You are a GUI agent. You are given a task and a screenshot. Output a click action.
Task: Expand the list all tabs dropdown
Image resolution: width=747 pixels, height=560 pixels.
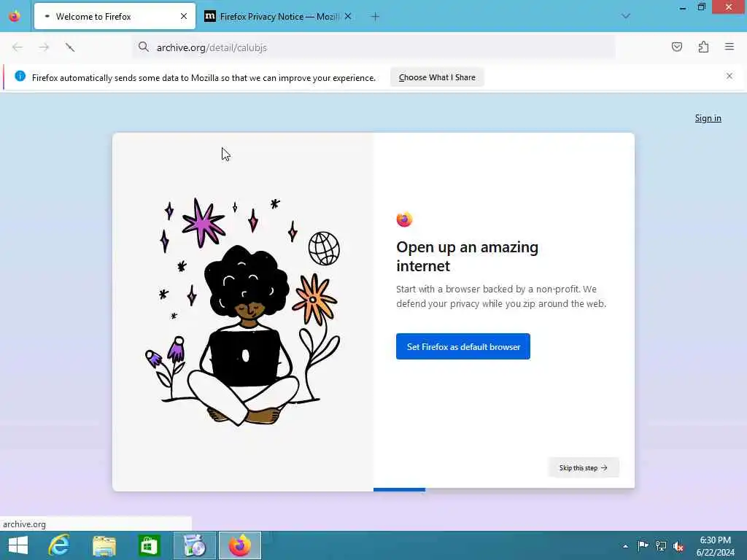point(626,16)
